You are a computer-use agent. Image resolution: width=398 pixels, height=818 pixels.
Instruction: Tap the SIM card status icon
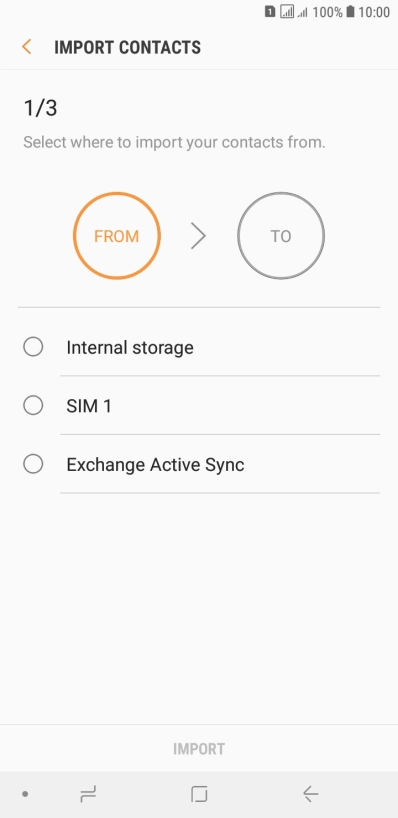click(x=270, y=11)
